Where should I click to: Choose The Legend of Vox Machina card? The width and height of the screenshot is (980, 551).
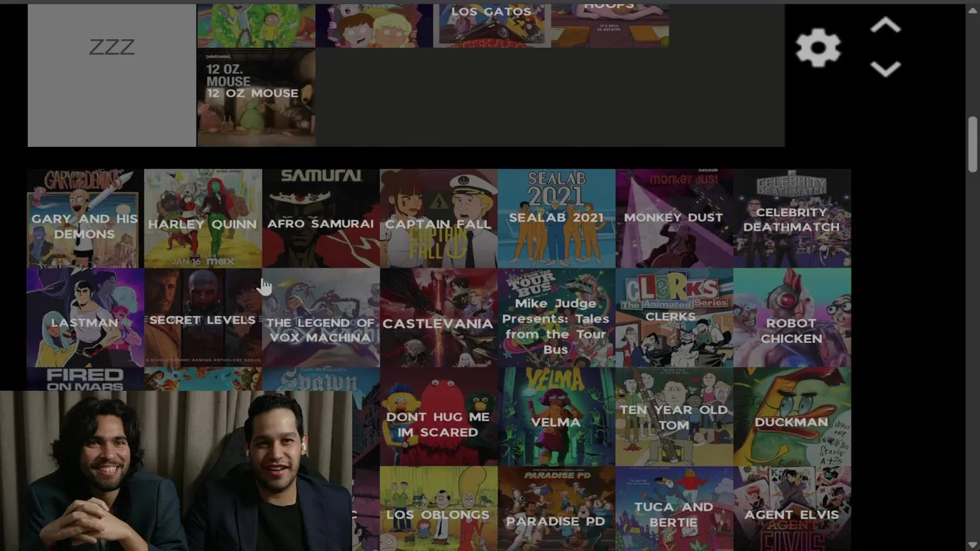tap(321, 318)
